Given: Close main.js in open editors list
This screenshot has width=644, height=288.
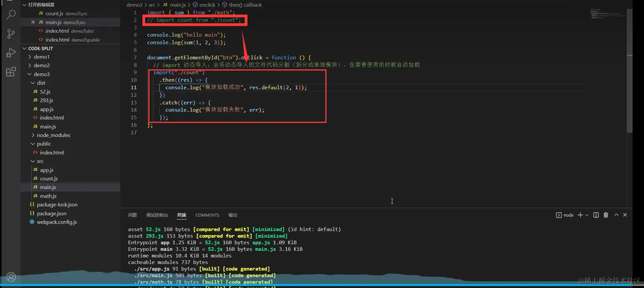Looking at the screenshot, I should pyautogui.click(x=33, y=22).
